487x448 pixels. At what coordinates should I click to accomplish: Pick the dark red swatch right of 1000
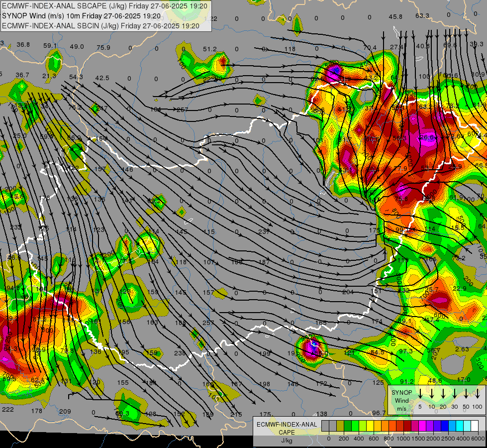[x=408, y=426]
